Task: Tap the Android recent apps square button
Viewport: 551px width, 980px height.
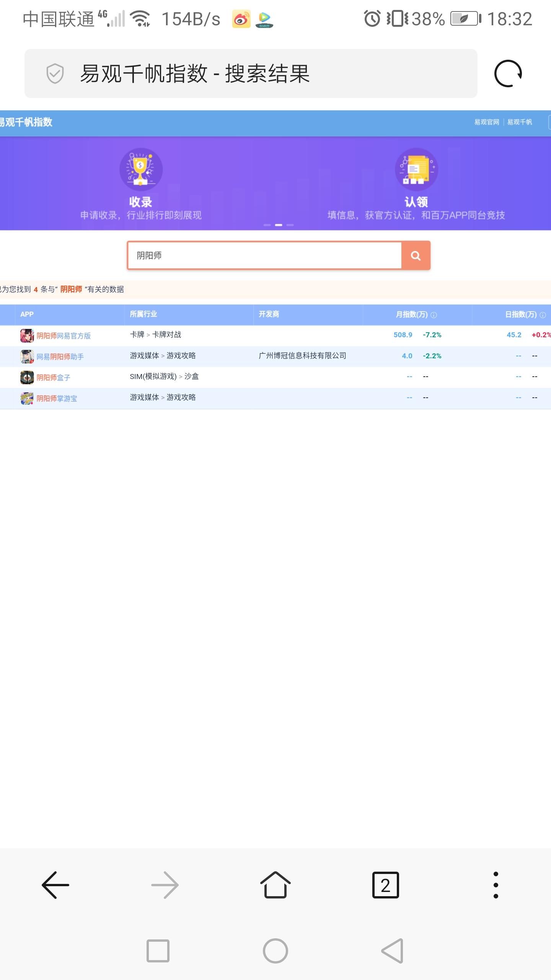Action: [x=158, y=951]
